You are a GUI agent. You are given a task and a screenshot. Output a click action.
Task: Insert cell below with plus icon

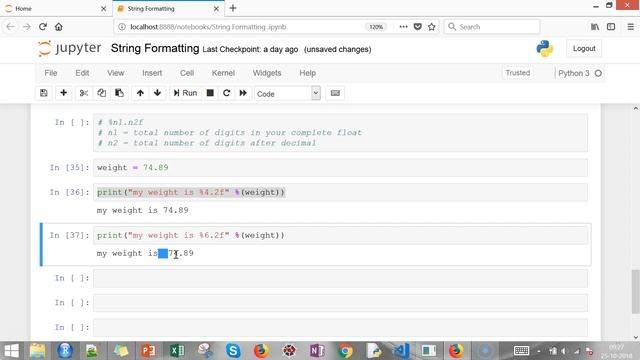(x=63, y=93)
